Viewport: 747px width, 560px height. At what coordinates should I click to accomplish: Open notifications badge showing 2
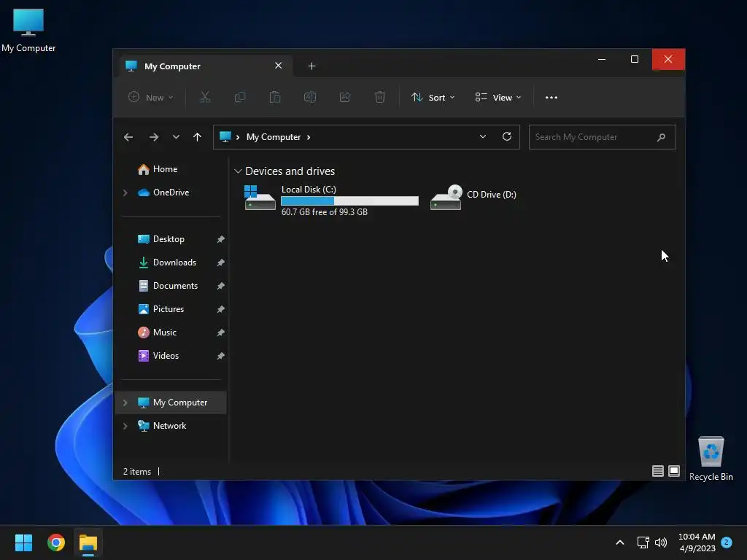(x=727, y=542)
